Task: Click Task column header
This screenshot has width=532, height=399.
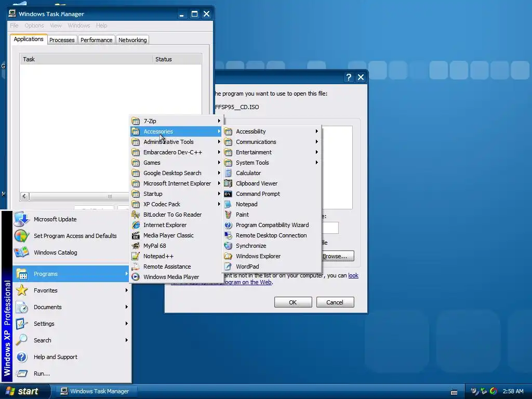Action: (x=86, y=59)
